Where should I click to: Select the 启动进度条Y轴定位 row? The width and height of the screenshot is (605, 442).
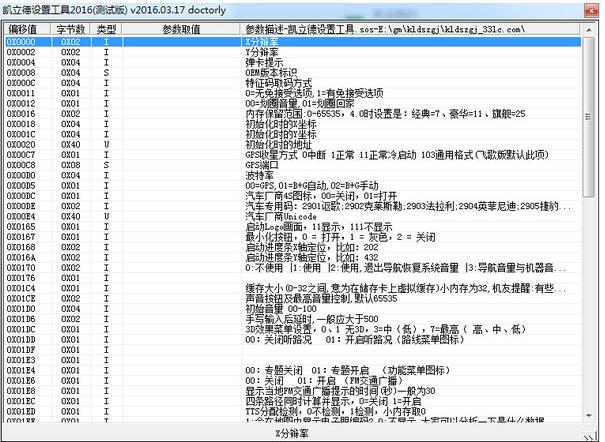[x=292, y=258]
